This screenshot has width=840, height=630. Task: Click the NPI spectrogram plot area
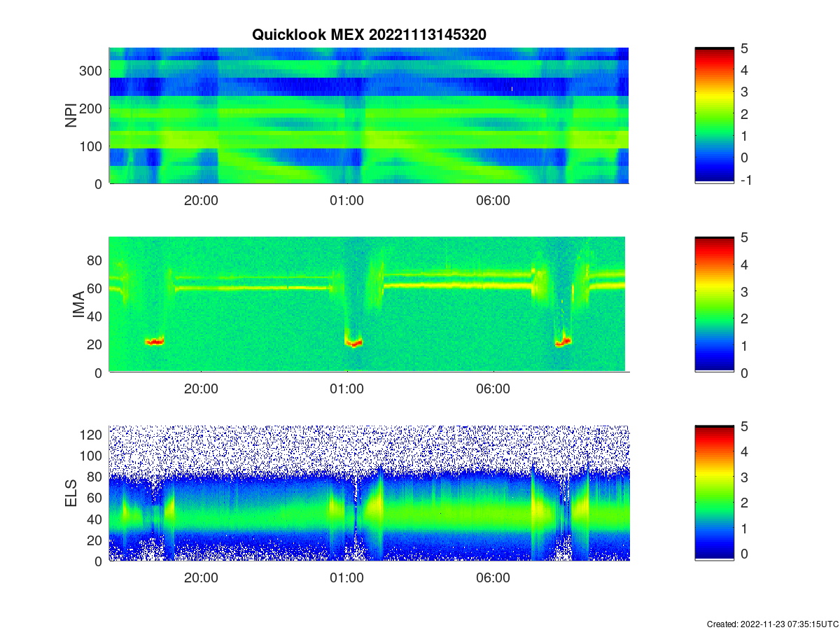(x=369, y=115)
